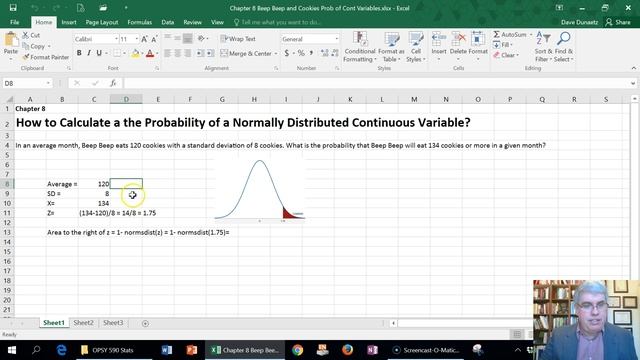
Task: Apply Percent Style format
Action: (301, 53)
